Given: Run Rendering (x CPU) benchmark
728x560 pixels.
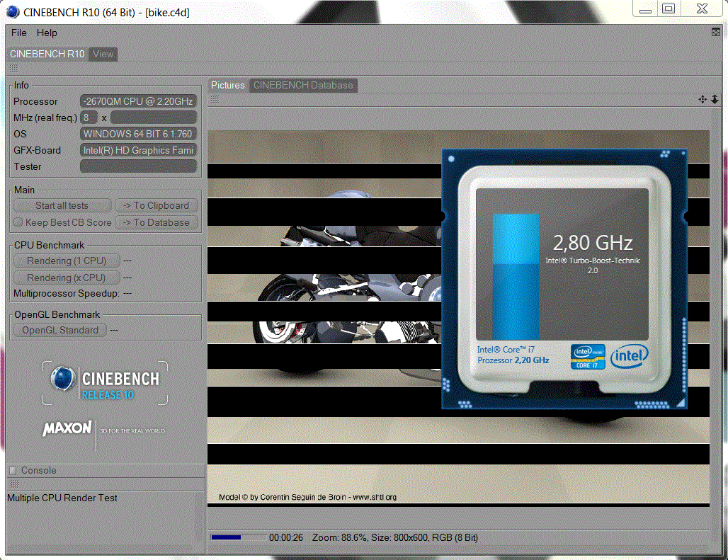Looking at the screenshot, I should (x=67, y=278).
